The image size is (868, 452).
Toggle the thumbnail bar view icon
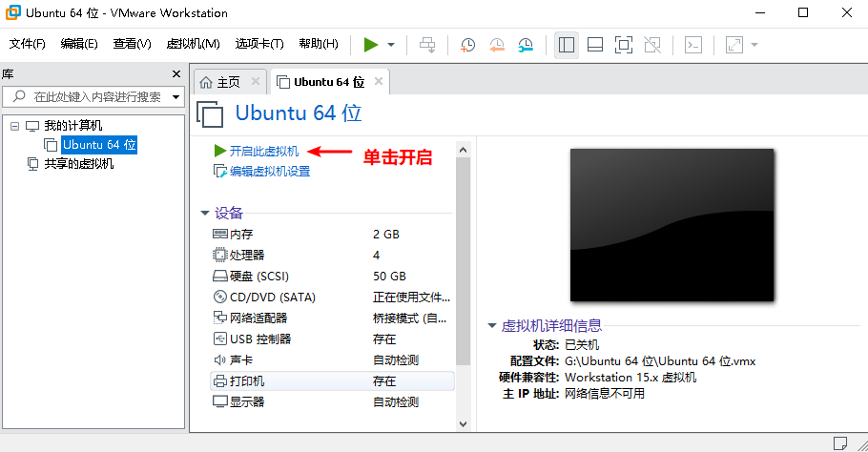coord(595,45)
